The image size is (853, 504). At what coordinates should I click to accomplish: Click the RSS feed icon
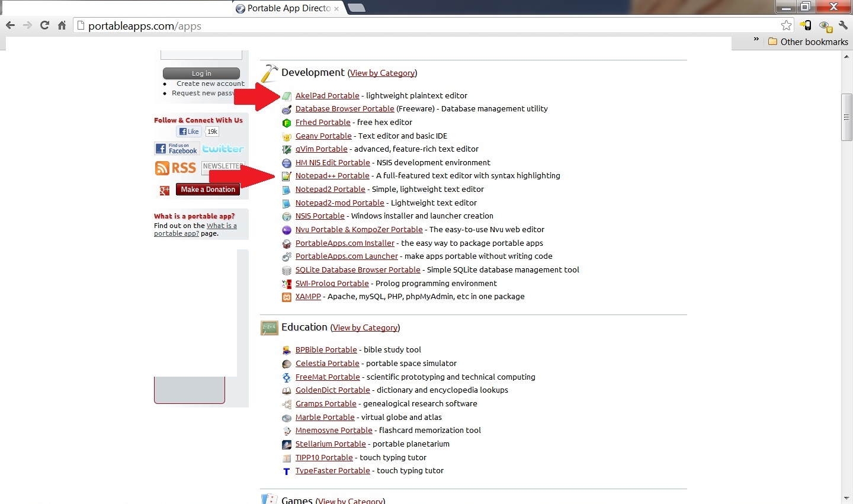click(175, 168)
